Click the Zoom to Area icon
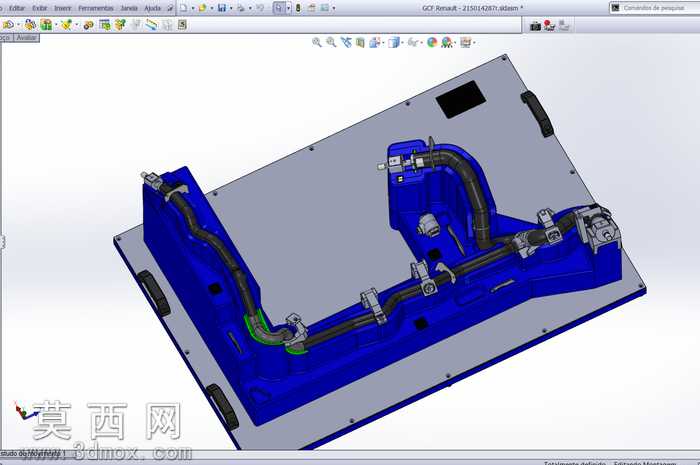The image size is (700, 465). pyautogui.click(x=331, y=42)
